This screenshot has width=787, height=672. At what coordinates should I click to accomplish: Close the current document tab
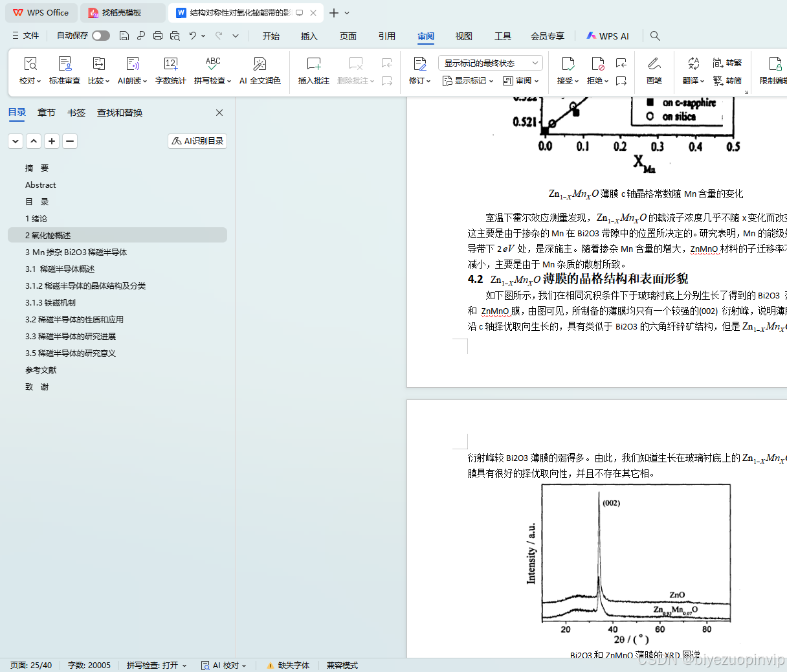tap(313, 13)
